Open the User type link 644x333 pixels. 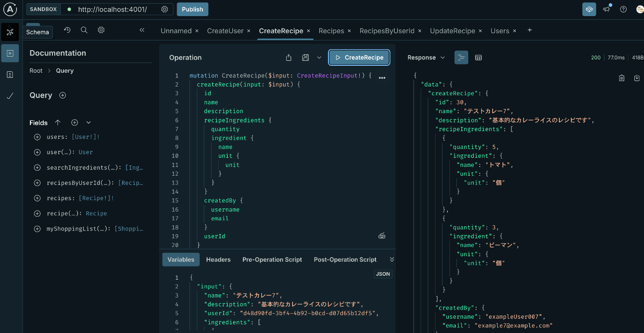tap(86, 152)
